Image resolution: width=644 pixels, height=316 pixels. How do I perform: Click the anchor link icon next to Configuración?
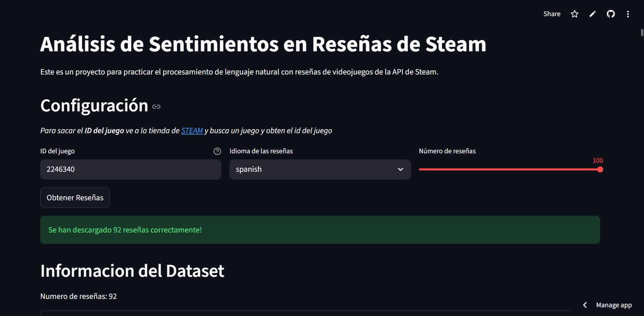click(x=156, y=106)
